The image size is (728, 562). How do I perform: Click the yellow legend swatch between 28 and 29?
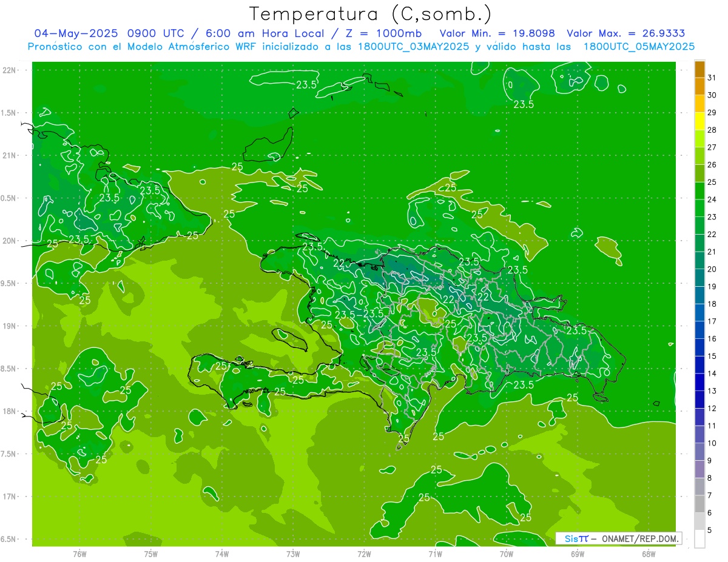(x=699, y=121)
